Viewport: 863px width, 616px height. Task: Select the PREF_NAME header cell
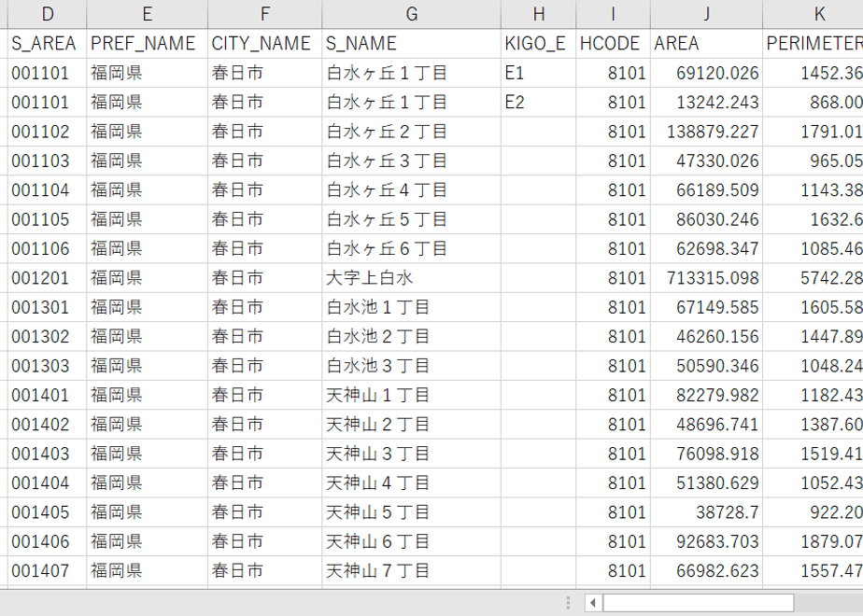click(147, 44)
